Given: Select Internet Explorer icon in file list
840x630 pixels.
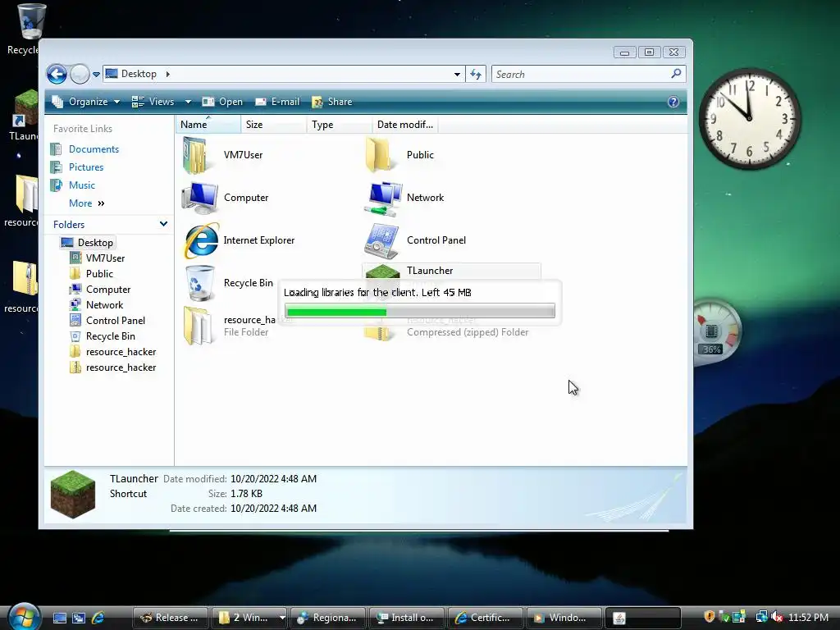Looking at the screenshot, I should point(202,240).
